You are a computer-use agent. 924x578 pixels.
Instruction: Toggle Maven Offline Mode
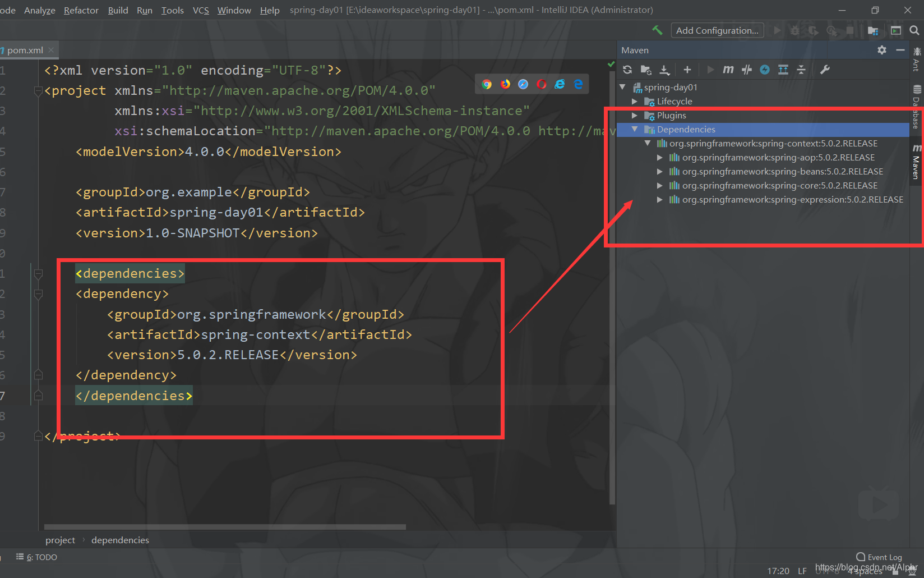pos(746,70)
